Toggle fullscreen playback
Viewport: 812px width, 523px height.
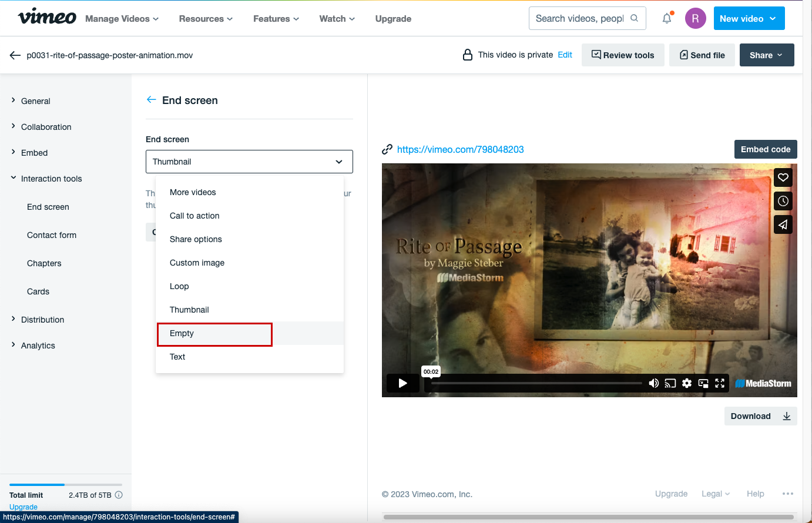pyautogui.click(x=720, y=383)
